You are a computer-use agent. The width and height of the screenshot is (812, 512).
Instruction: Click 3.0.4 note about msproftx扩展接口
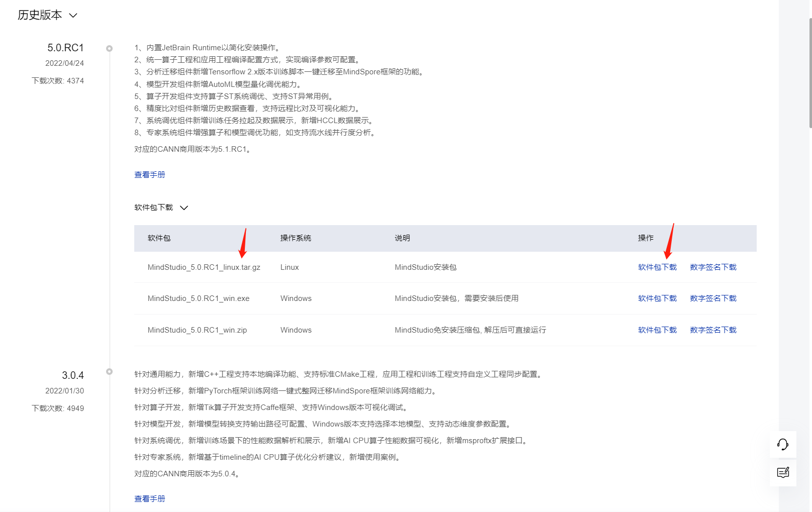pos(332,441)
